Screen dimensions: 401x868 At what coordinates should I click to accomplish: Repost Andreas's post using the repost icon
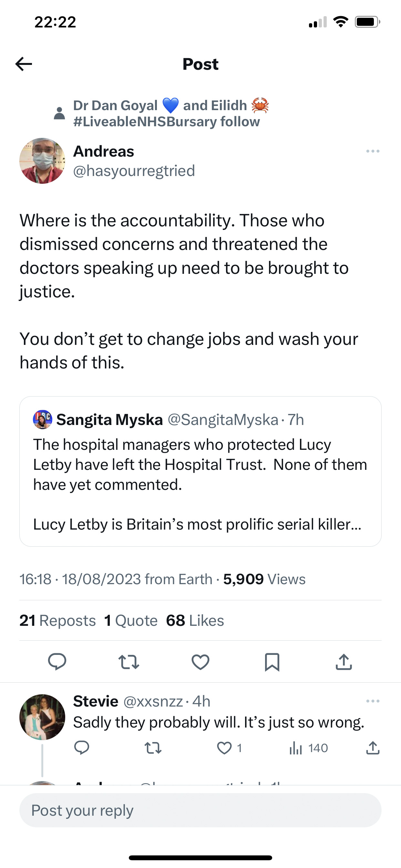pos(129,662)
